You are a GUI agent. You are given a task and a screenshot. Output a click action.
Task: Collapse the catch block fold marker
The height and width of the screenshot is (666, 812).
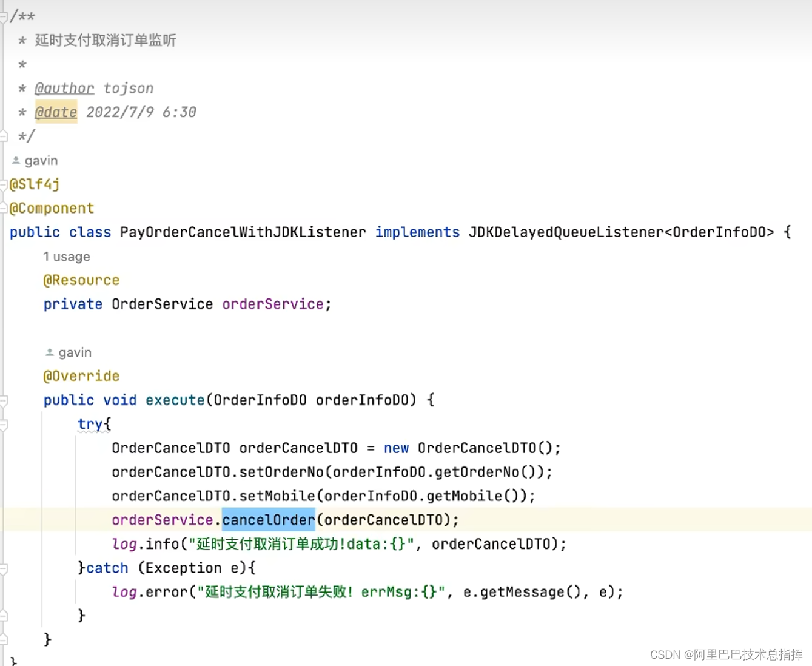click(3, 568)
